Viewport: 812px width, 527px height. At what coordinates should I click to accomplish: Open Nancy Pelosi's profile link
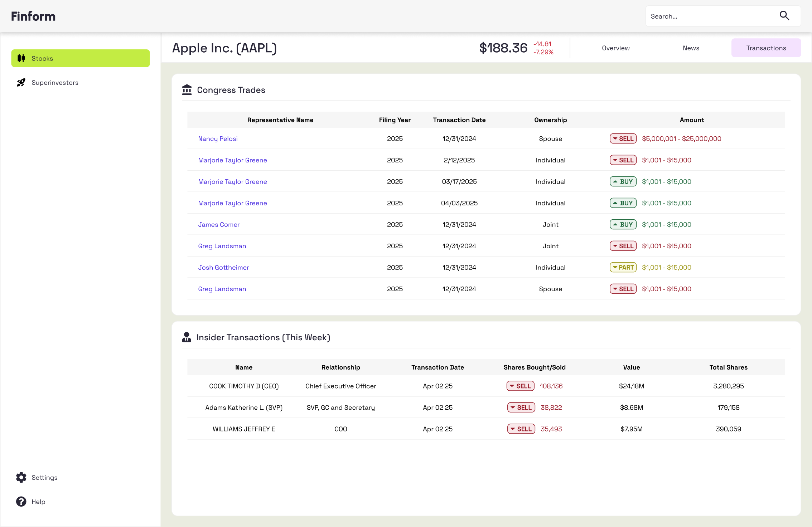[x=218, y=138]
